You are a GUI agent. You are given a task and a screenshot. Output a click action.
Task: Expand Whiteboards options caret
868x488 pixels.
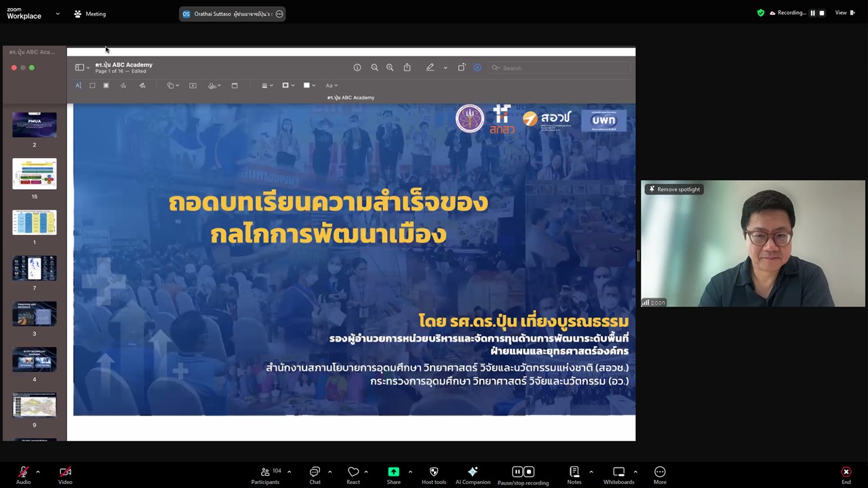635,472
